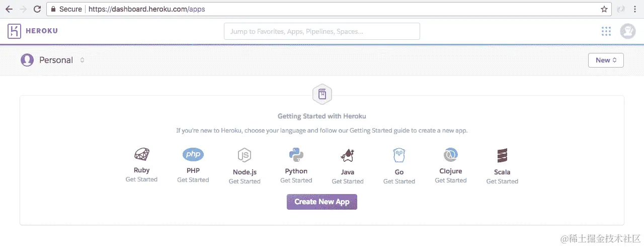Focus the Jump to Favorites search field
The width and height of the screenshot is (644, 247).
pos(322,31)
